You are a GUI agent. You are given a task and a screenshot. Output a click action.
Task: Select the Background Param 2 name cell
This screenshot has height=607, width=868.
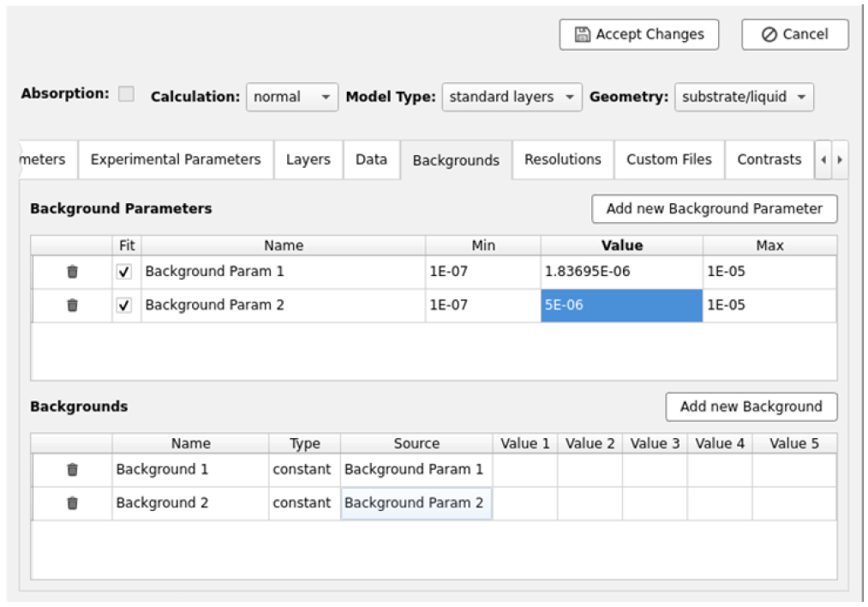(x=284, y=305)
